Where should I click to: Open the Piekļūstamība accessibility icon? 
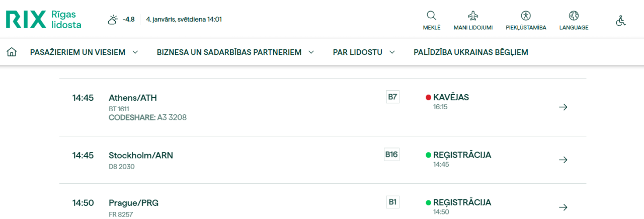[x=526, y=16]
